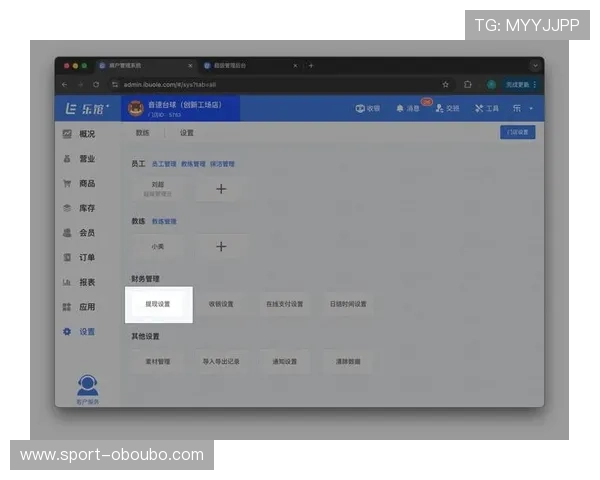
Task: Open 在线支付设置 online payment settings
Action: [x=285, y=304]
